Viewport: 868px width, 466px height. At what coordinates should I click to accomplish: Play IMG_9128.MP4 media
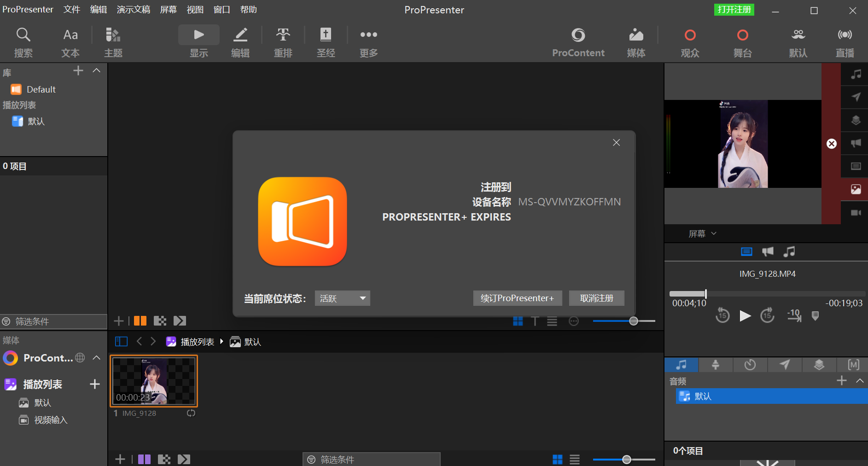[745, 315]
